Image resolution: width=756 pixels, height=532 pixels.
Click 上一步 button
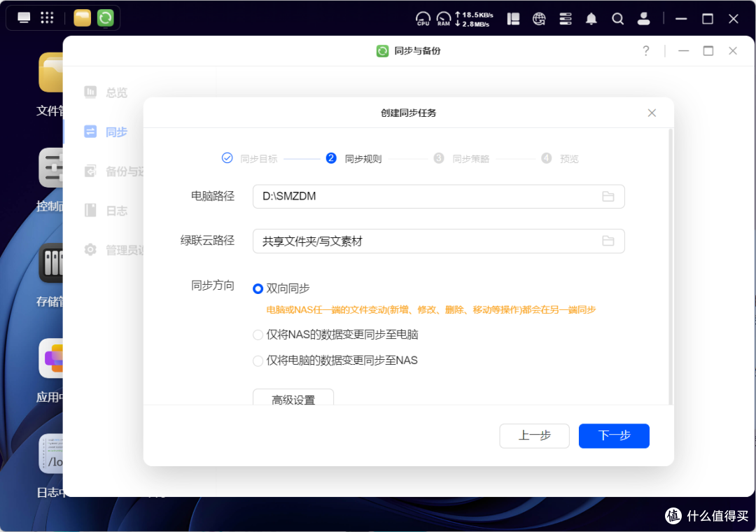pyautogui.click(x=534, y=435)
